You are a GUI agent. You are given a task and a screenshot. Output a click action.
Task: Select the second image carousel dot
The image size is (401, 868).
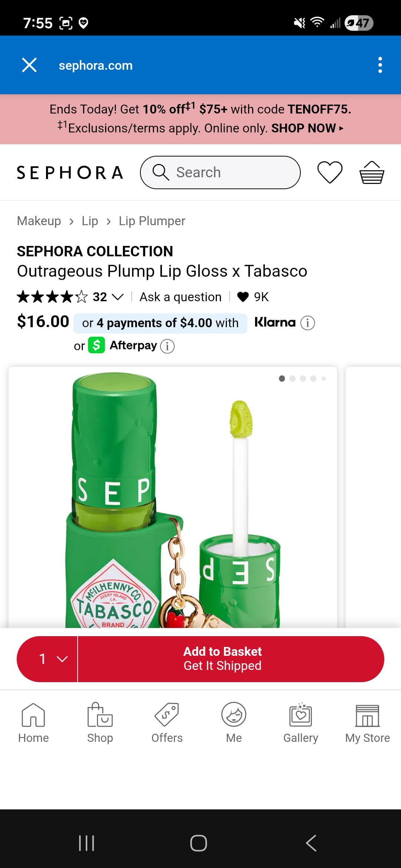click(293, 379)
